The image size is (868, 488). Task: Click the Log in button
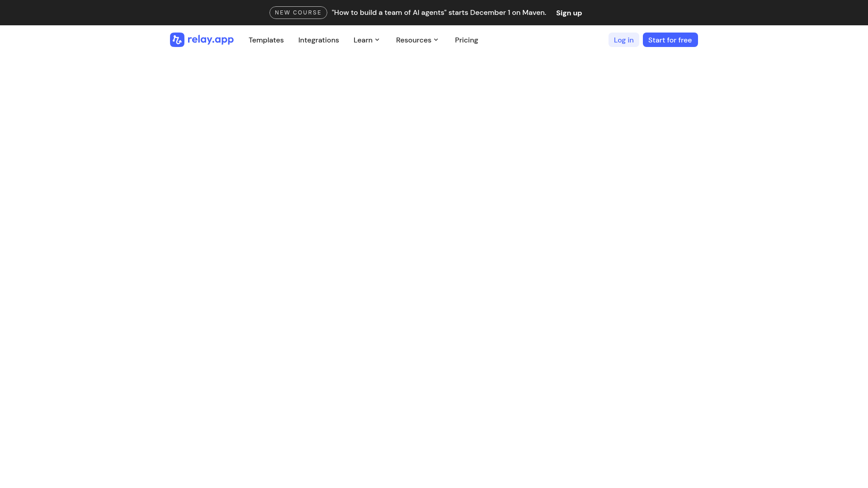623,40
